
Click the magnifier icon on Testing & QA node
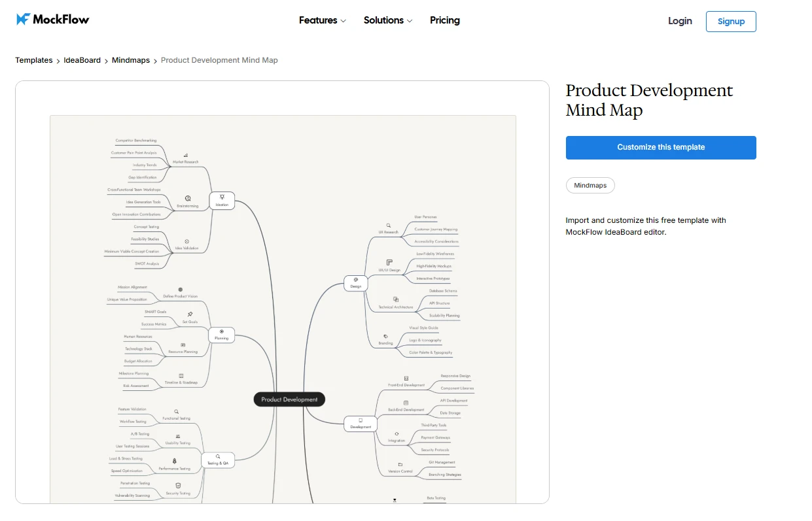click(218, 456)
